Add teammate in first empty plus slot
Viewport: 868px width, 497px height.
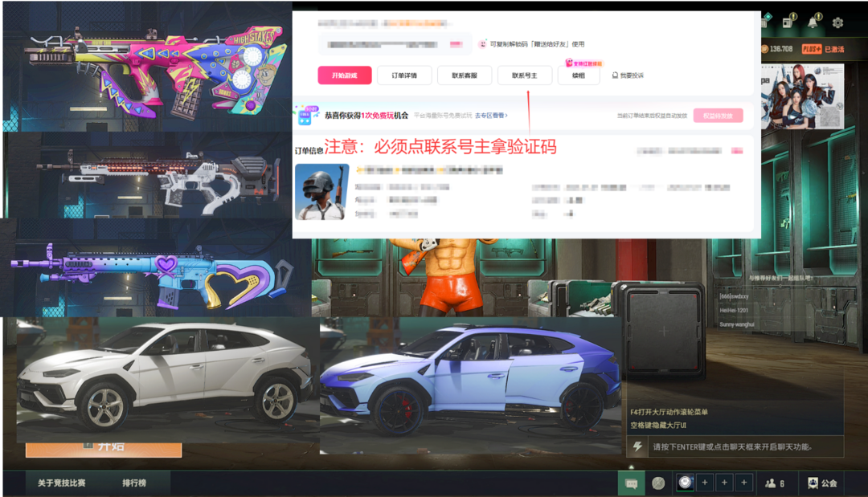point(705,483)
